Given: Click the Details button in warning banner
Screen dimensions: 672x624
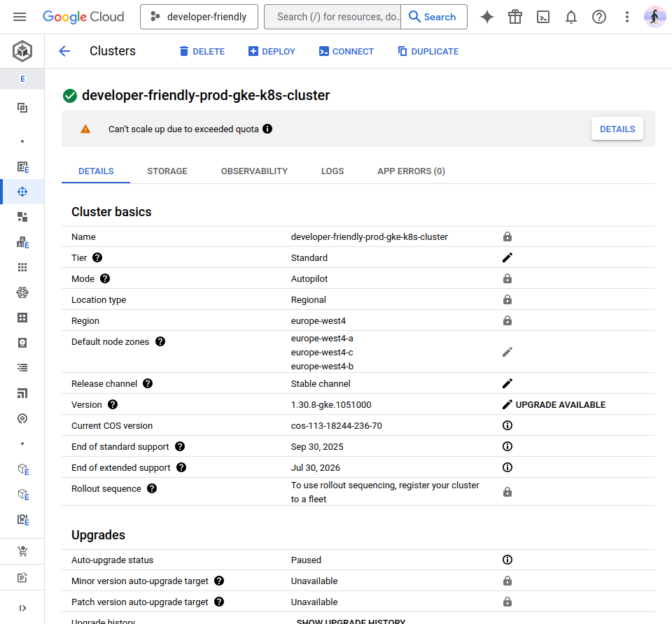Looking at the screenshot, I should click(x=617, y=129).
